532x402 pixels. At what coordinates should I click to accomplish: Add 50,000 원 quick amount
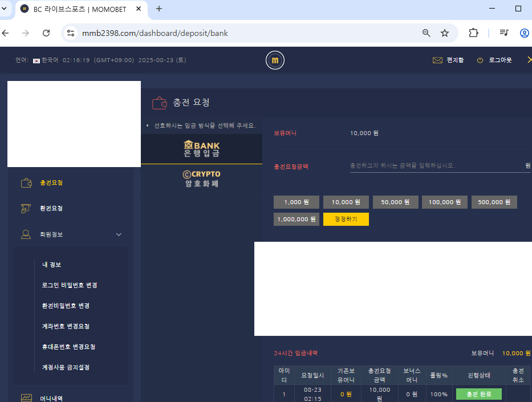click(395, 202)
